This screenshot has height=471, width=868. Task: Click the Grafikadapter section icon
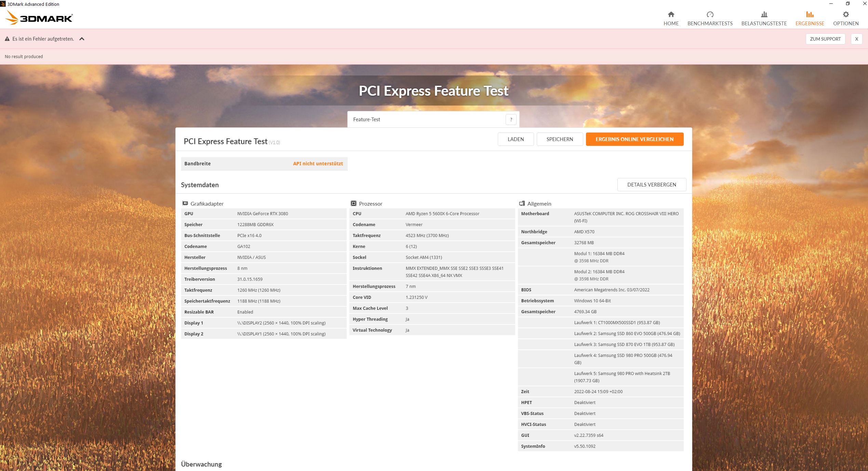coord(185,204)
